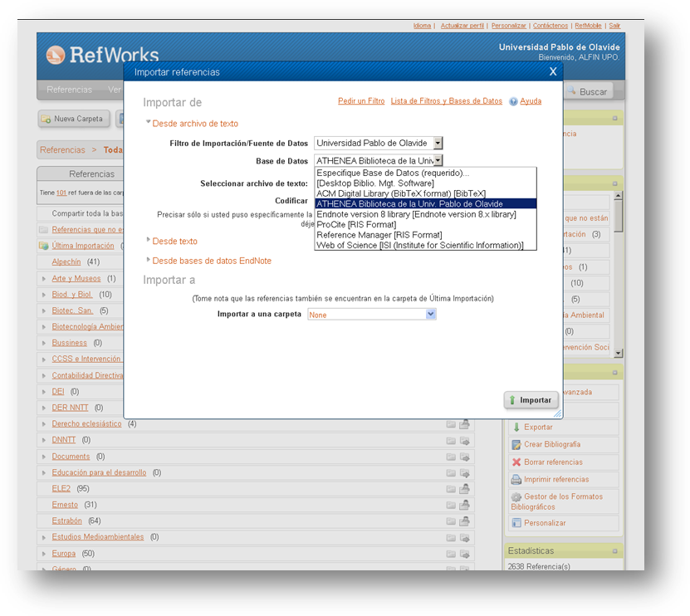Screen dimensions: 690x616
Task: Choose Especifique Base de Datos (requerido) option
Action: 425,173
